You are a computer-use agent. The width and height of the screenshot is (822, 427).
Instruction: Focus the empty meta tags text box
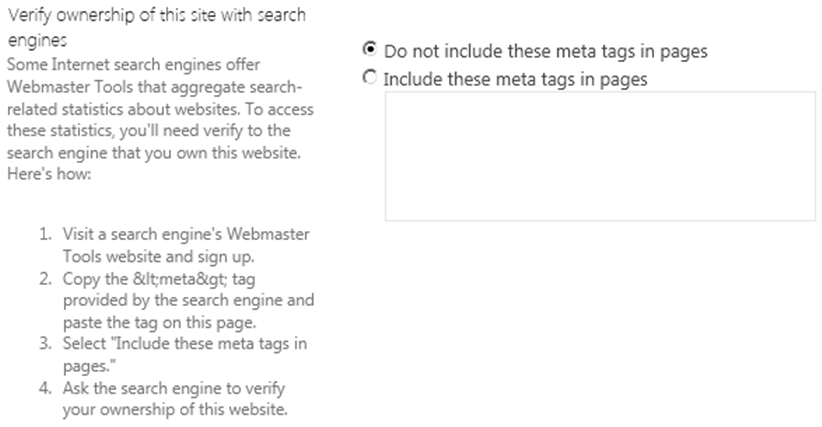(x=600, y=155)
